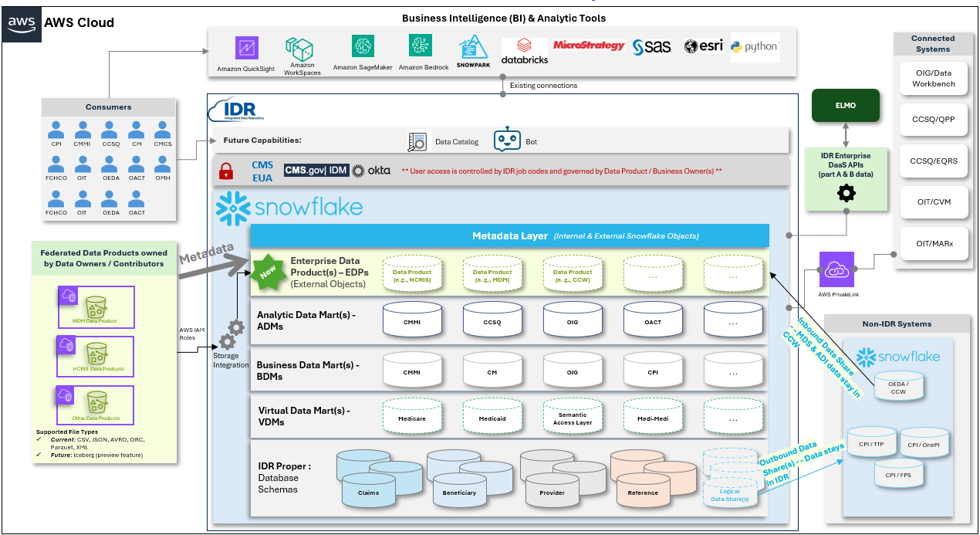Viewport: 980px width, 535px height.
Task: Open the OIG/Data Workbench connected system link
Action: click(x=933, y=78)
